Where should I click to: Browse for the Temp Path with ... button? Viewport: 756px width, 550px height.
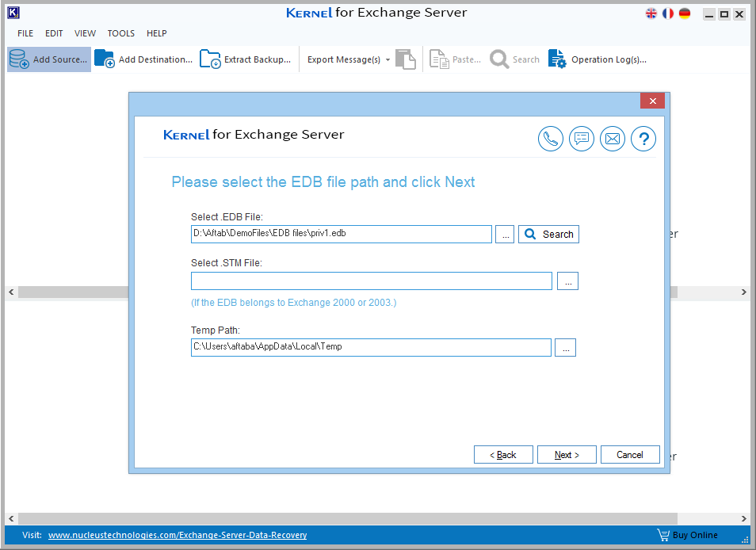point(565,348)
